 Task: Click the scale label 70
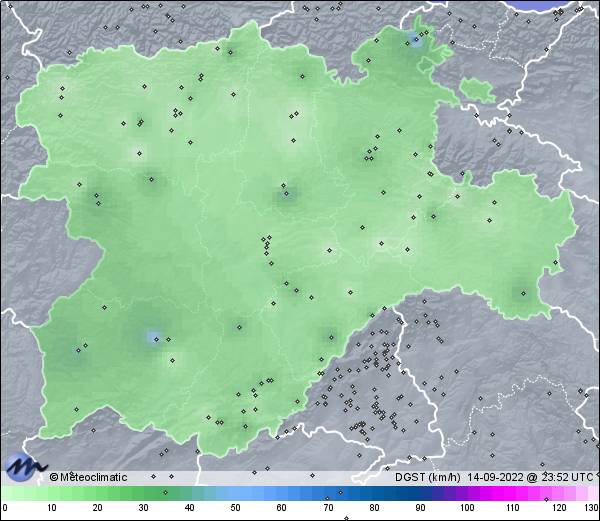(328, 508)
